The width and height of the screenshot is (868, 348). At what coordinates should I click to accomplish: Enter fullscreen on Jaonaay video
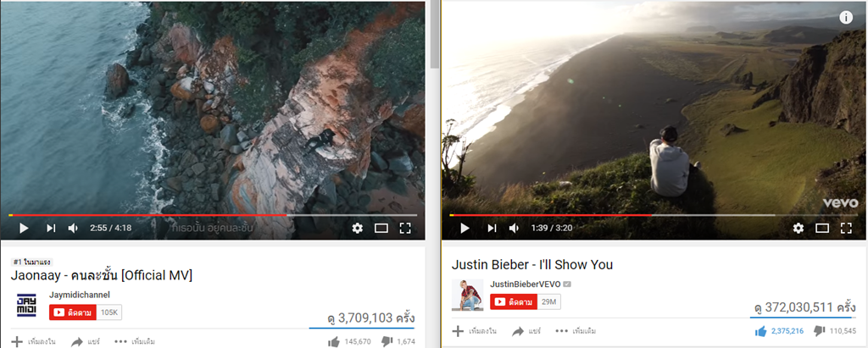[405, 228]
